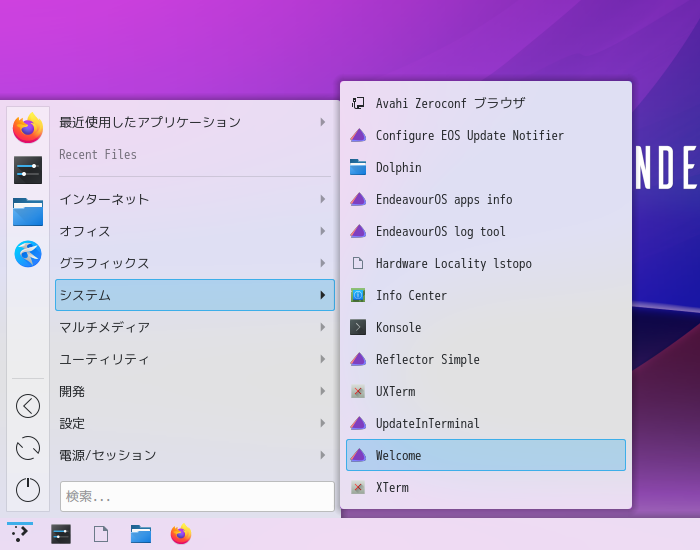Open Configure EOS Update Notifier entry
This screenshot has height=550, width=700.
(486, 135)
